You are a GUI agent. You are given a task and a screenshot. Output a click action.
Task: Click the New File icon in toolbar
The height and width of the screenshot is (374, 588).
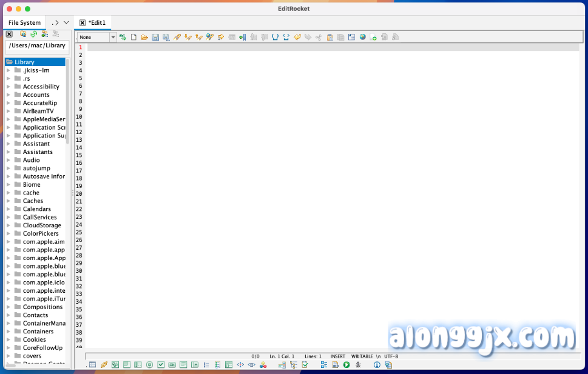133,37
